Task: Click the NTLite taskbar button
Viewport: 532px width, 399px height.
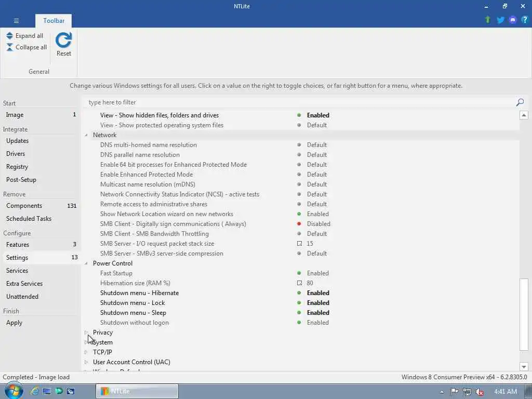Action: click(137, 391)
